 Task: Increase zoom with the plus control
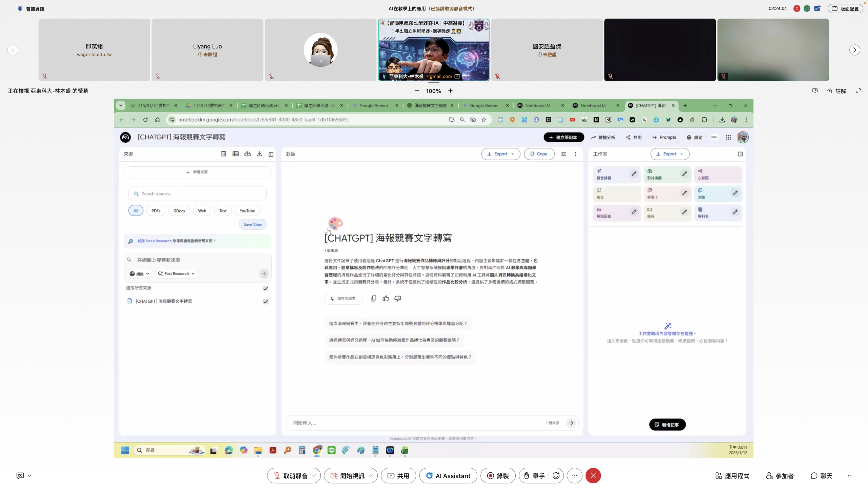(x=450, y=91)
